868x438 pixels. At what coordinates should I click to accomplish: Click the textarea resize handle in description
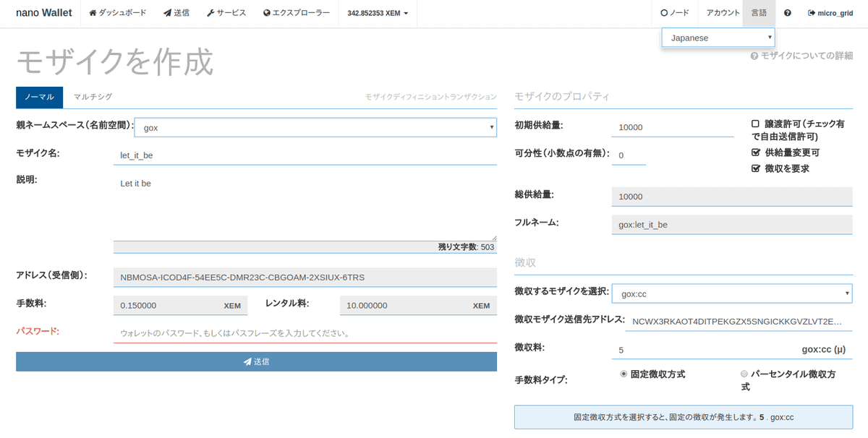(494, 237)
